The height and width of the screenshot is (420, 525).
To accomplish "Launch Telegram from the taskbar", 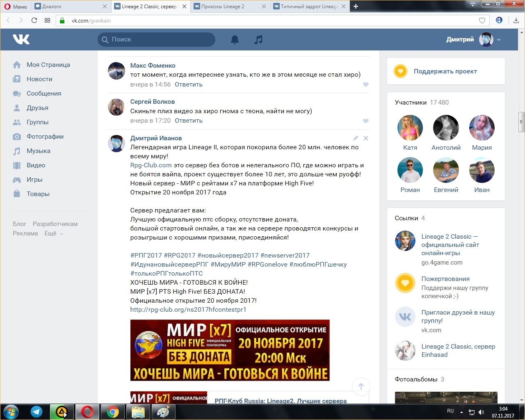I will tap(37, 412).
